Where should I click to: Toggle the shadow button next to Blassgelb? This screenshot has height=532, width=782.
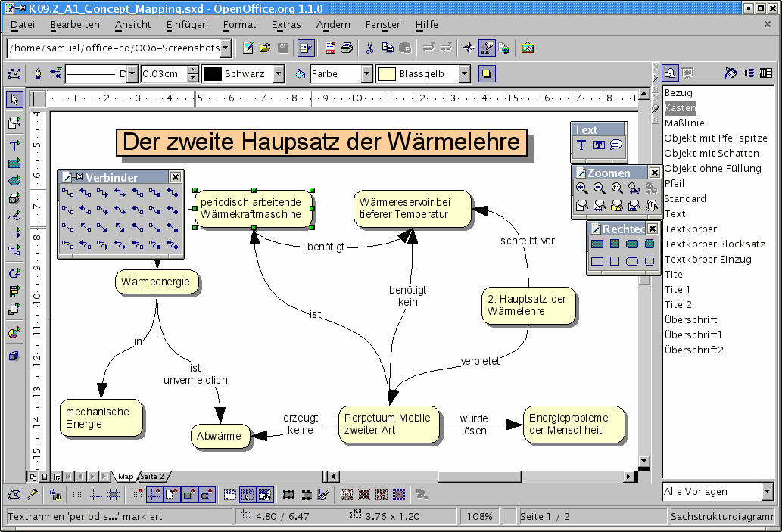(x=485, y=74)
